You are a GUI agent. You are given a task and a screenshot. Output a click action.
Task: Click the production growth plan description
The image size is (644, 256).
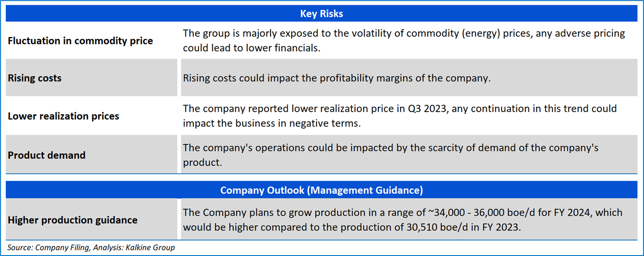click(402, 220)
